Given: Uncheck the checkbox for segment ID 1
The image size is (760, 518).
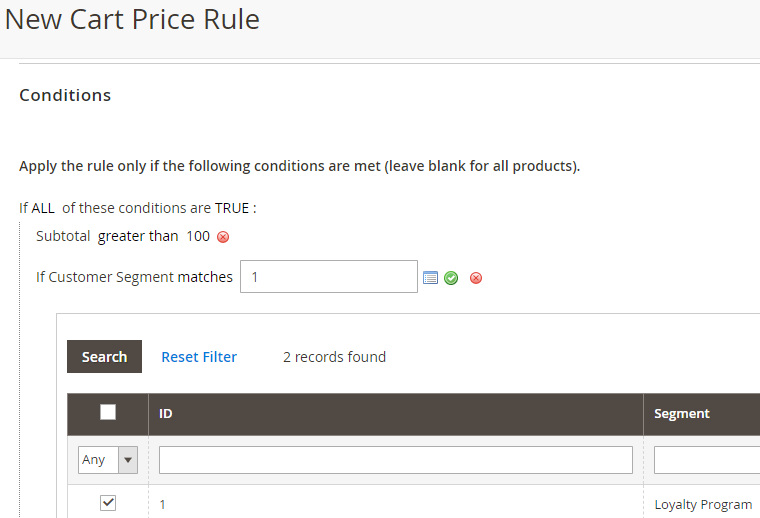Looking at the screenshot, I should point(108,503).
